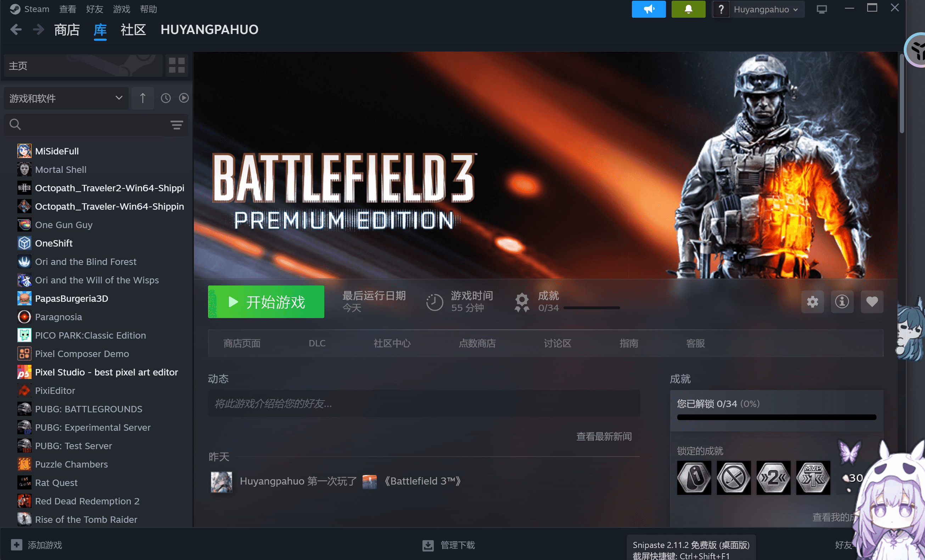Collapse the game list with the up arrow
This screenshot has height=560, width=925.
tap(143, 98)
